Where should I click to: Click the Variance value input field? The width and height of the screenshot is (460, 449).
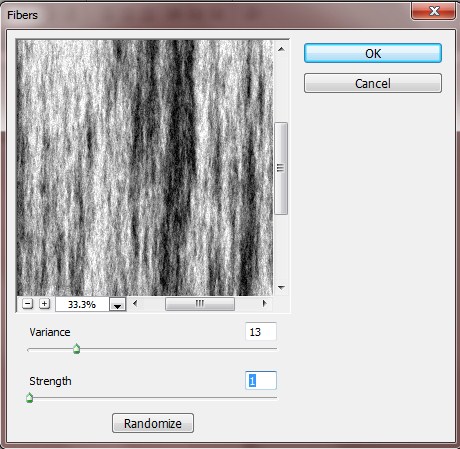pyautogui.click(x=261, y=332)
